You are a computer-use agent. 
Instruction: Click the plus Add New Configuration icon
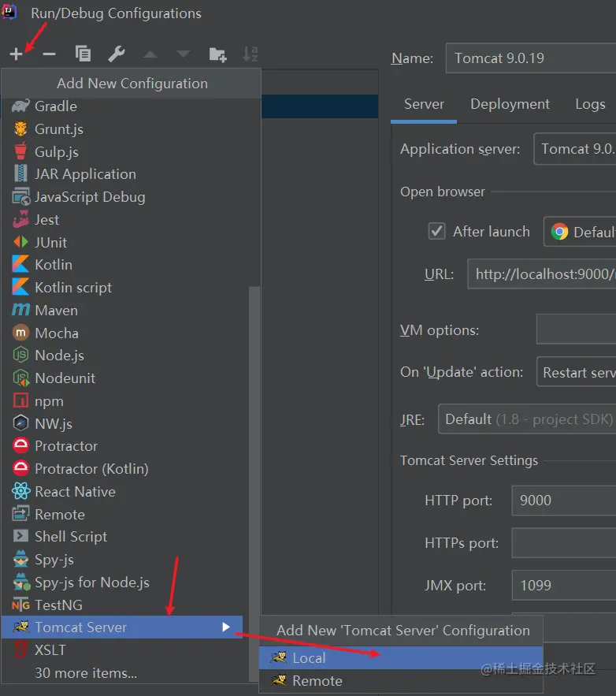click(16, 54)
